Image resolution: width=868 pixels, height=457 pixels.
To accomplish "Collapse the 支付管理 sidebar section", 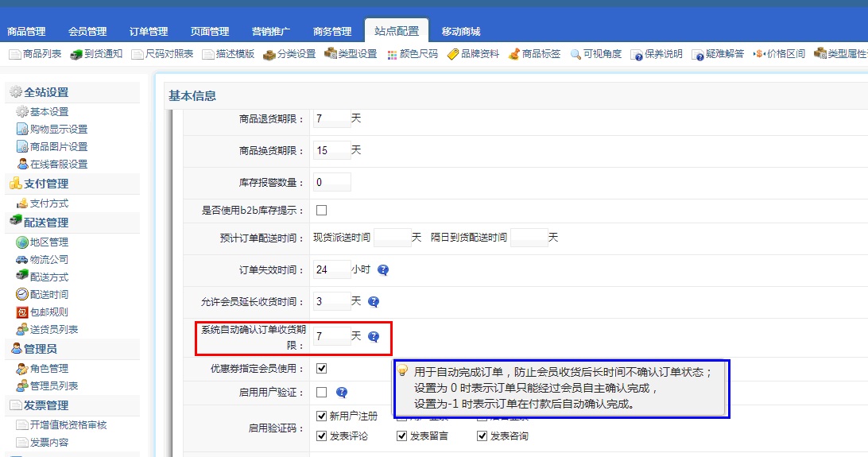I will [72, 184].
